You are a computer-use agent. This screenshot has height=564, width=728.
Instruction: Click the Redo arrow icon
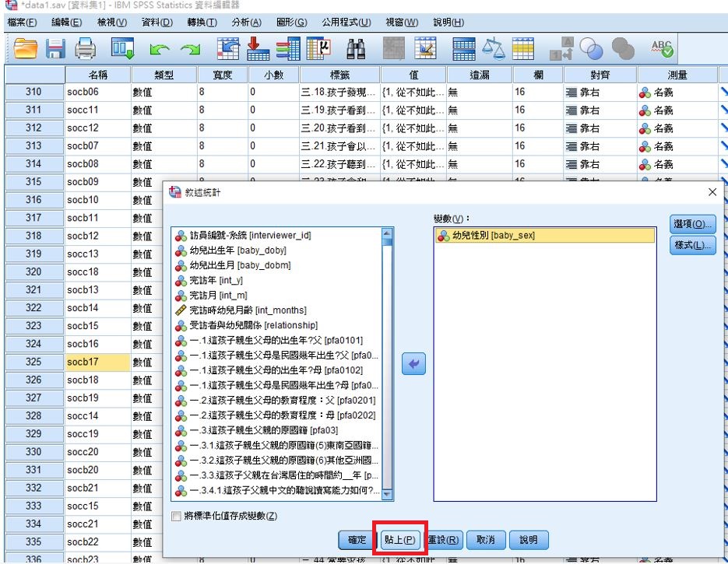point(189,50)
